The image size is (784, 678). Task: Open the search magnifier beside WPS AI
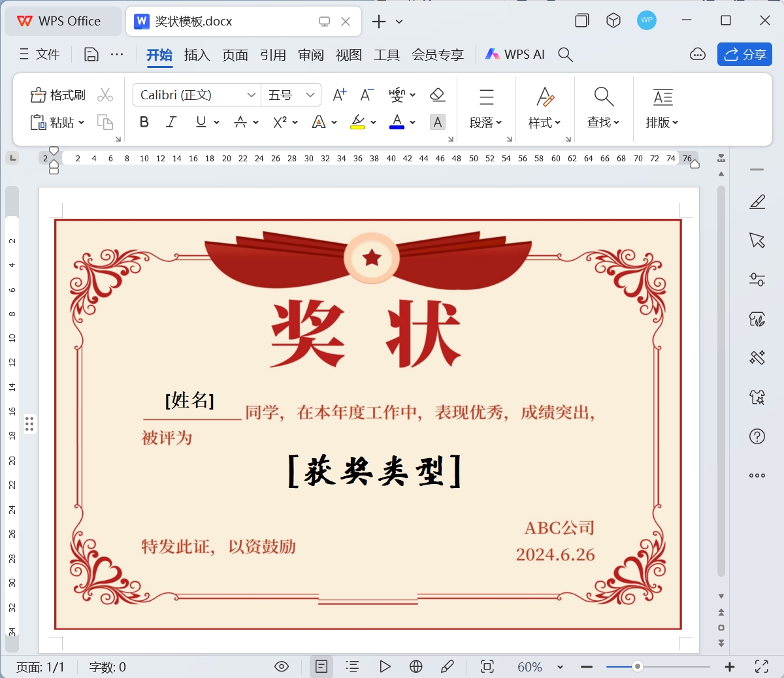(x=565, y=55)
